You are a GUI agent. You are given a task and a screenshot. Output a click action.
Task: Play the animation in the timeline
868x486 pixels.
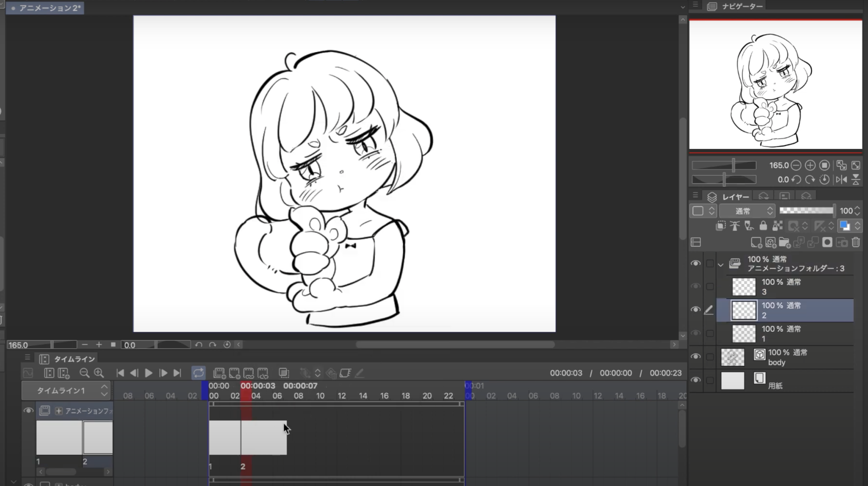point(148,373)
